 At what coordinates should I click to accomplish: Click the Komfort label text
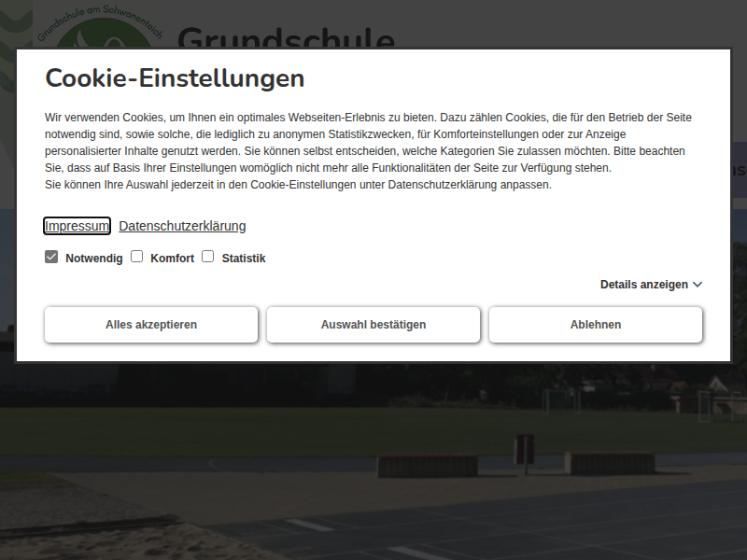pyautogui.click(x=172, y=259)
